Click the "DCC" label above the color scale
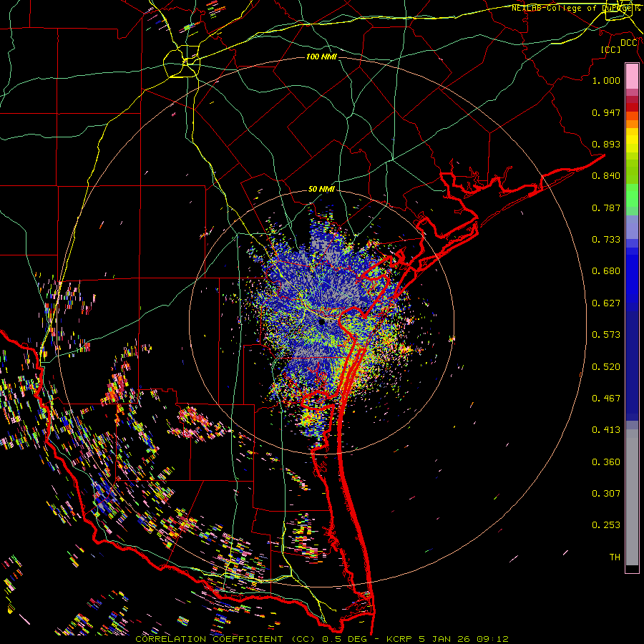Screen dimensions: 644x644 coord(629,43)
